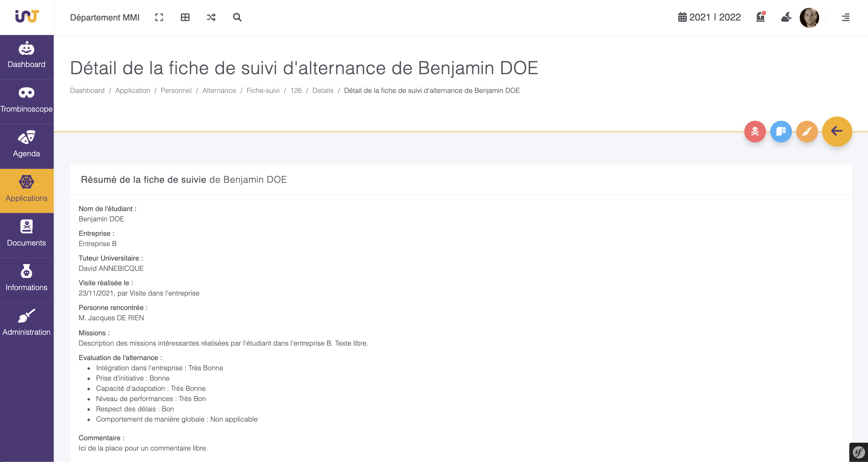The image size is (868, 462).
Task: Toggle the right-side panel with the hamburger icon
Action: tap(846, 17)
